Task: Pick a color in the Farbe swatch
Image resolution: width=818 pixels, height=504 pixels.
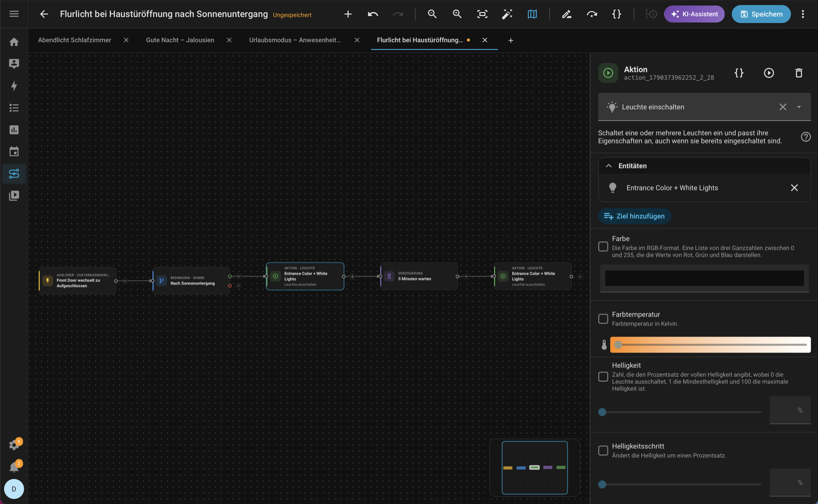Action: click(x=704, y=278)
